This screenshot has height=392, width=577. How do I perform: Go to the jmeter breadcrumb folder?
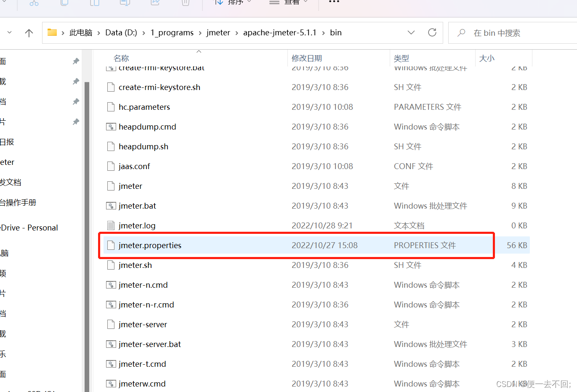click(218, 32)
